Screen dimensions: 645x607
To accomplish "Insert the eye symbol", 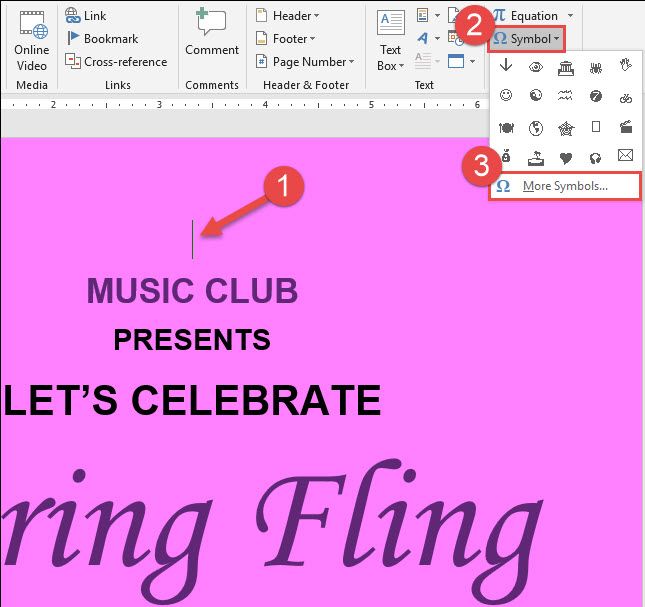I will (536, 66).
